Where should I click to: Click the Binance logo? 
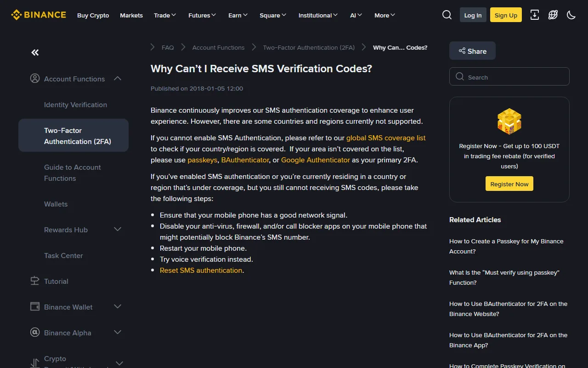(39, 15)
